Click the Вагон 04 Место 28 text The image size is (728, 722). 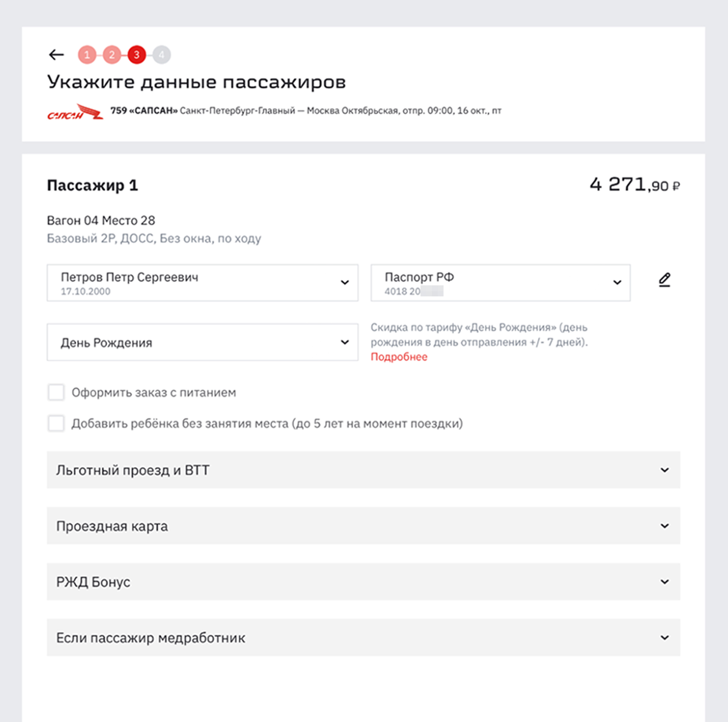tap(101, 220)
